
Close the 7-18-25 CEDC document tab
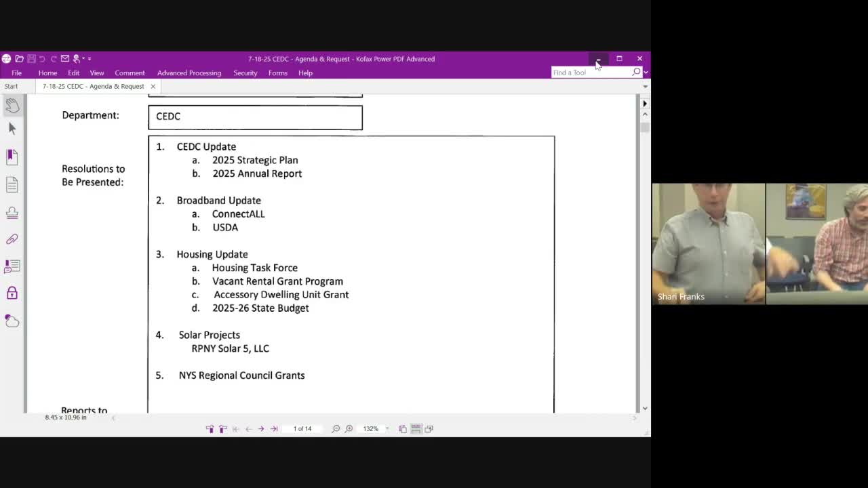[153, 86]
